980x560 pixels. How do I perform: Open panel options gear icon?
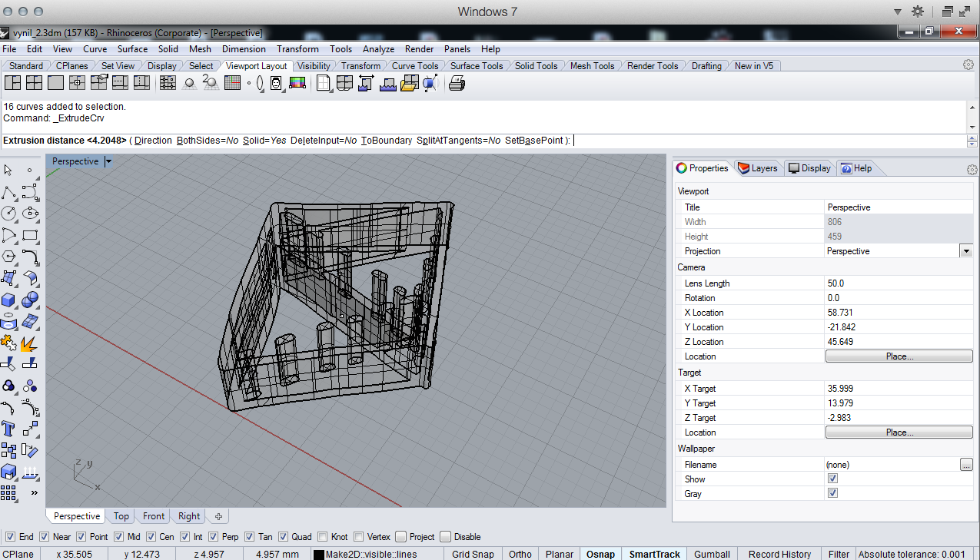click(x=972, y=170)
